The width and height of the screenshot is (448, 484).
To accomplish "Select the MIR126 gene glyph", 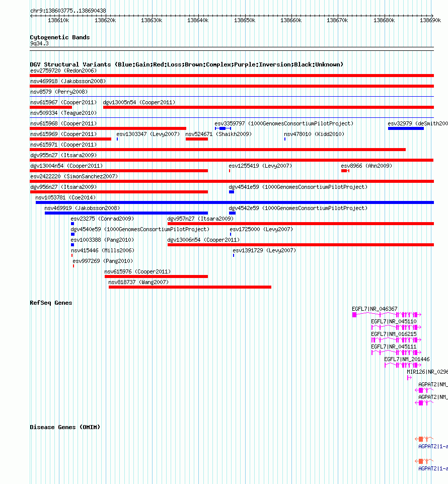I will 409,378.
